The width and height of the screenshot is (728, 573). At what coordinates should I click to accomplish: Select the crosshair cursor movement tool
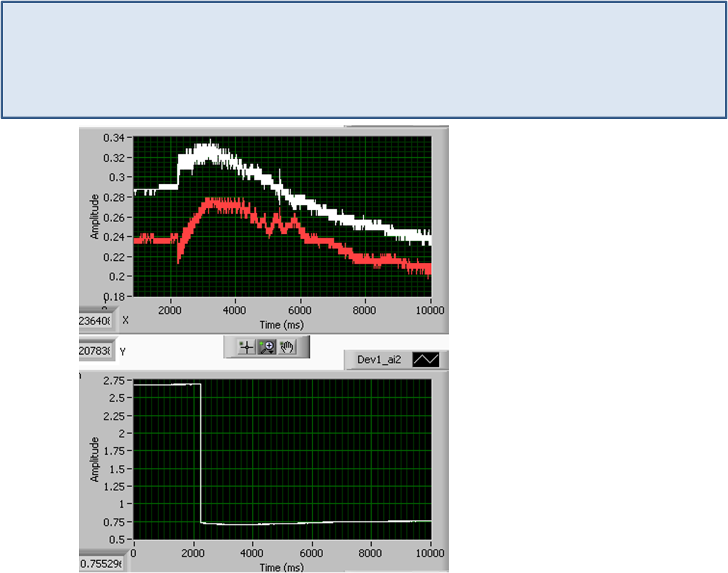247,347
